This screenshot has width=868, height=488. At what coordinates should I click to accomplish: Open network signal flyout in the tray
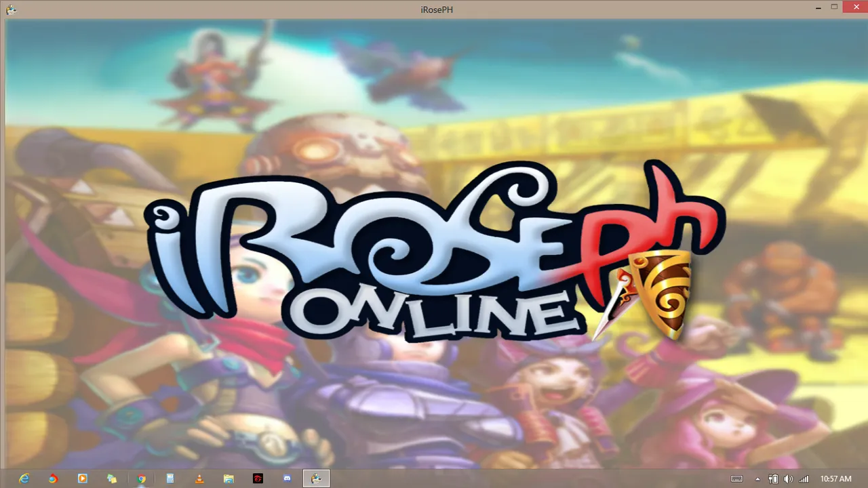tap(804, 479)
